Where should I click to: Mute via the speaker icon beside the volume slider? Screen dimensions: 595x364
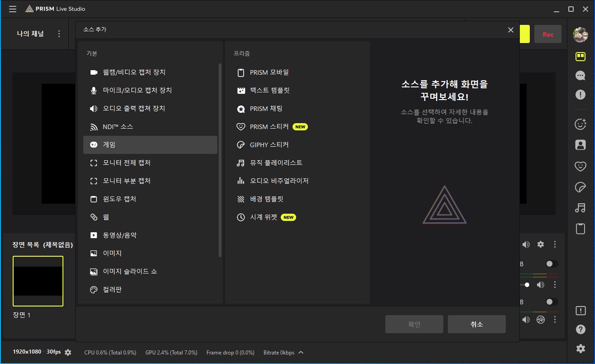(540, 285)
